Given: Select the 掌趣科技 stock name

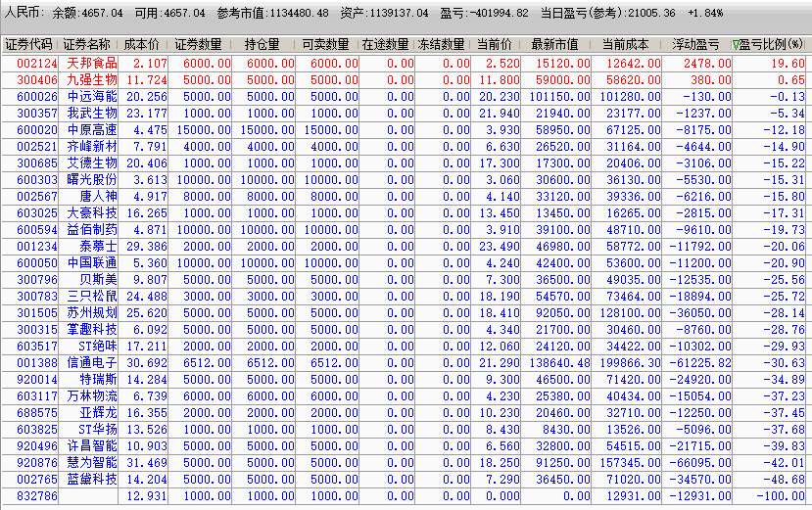Looking at the screenshot, I should point(92,330).
